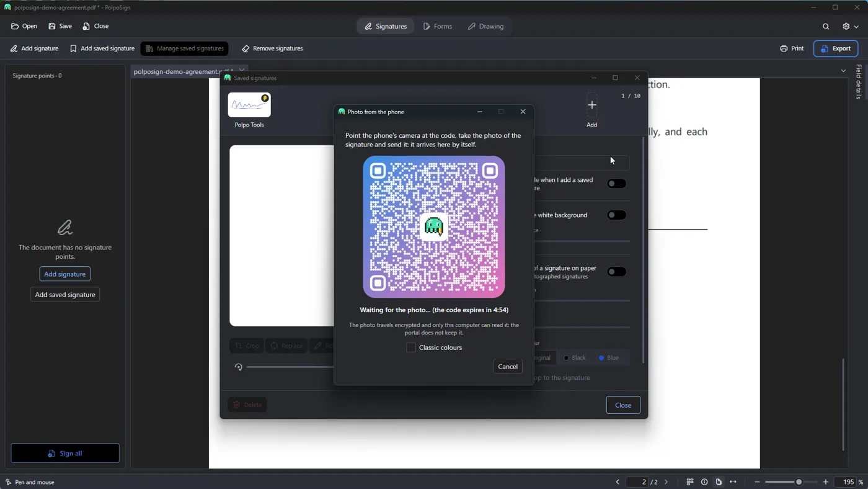Add a new saved signature with plus
Screen dimensions: 868x489
point(592,105)
